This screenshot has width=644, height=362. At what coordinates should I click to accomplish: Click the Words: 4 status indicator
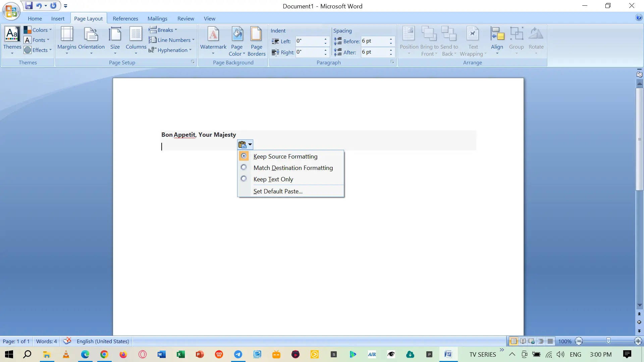pos(47,341)
